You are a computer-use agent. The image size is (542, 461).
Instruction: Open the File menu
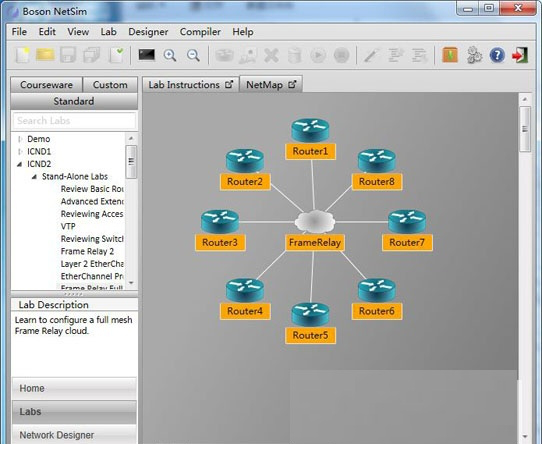coord(19,32)
